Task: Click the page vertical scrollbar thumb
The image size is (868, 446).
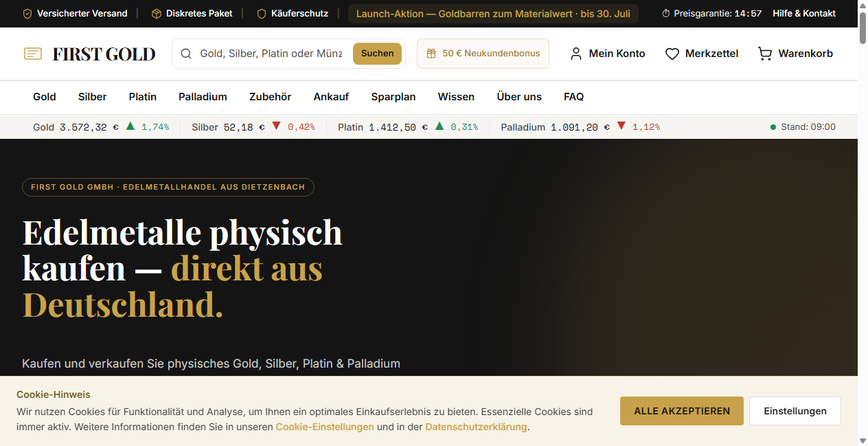Action: click(863, 27)
